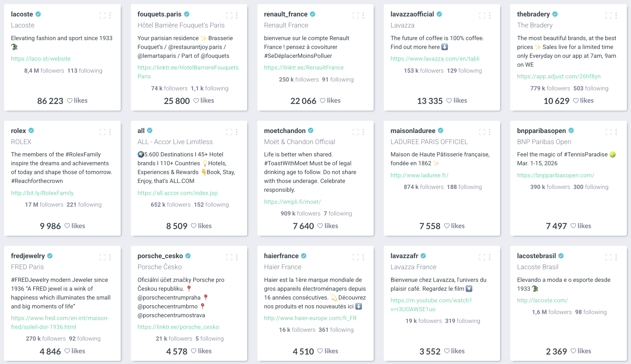The width and height of the screenshot is (631, 364).
Task: Click the bit.ly/RolexFamily link
Action: [x=42, y=193]
